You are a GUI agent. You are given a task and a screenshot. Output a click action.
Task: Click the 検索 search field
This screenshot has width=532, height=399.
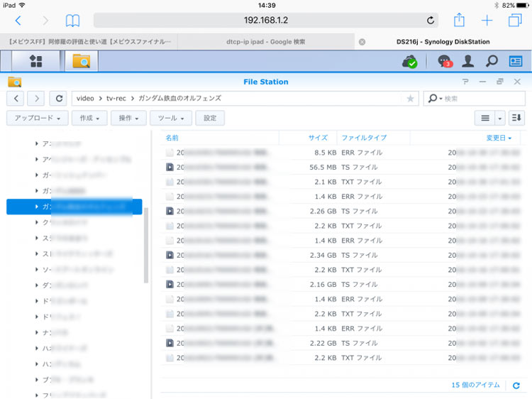click(x=484, y=99)
